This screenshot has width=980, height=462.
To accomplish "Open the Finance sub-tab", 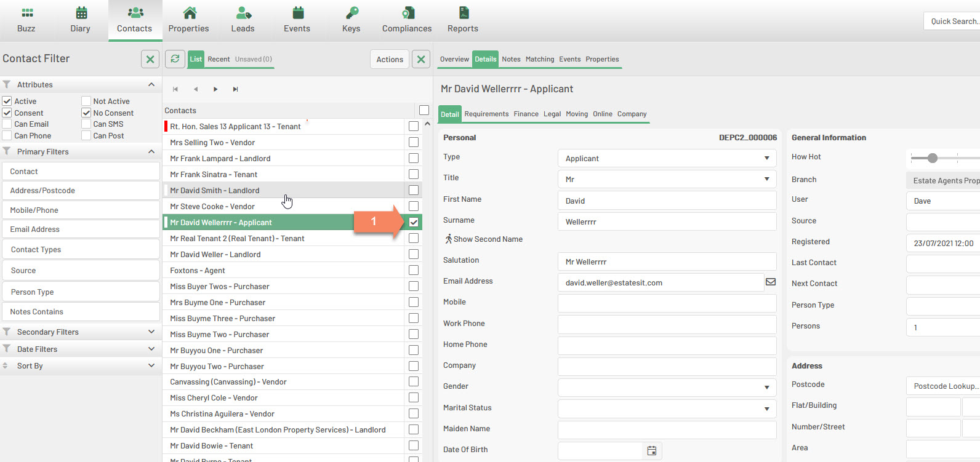I will (x=526, y=114).
